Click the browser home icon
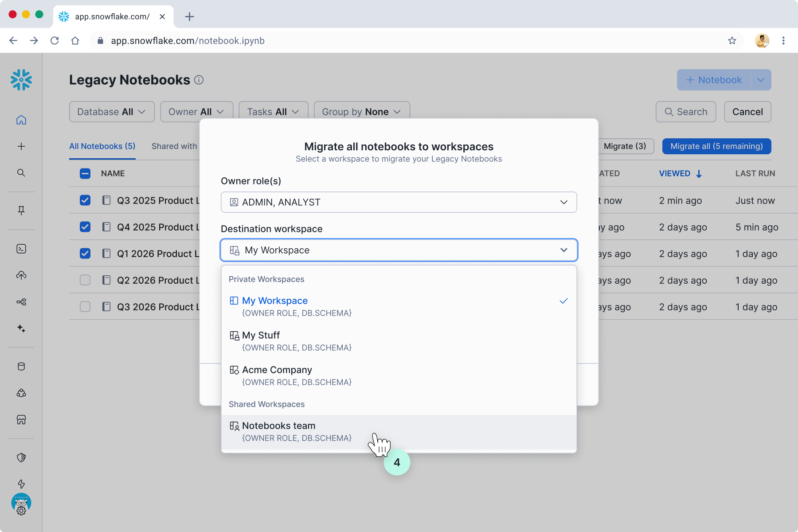The image size is (798, 532). click(75, 41)
